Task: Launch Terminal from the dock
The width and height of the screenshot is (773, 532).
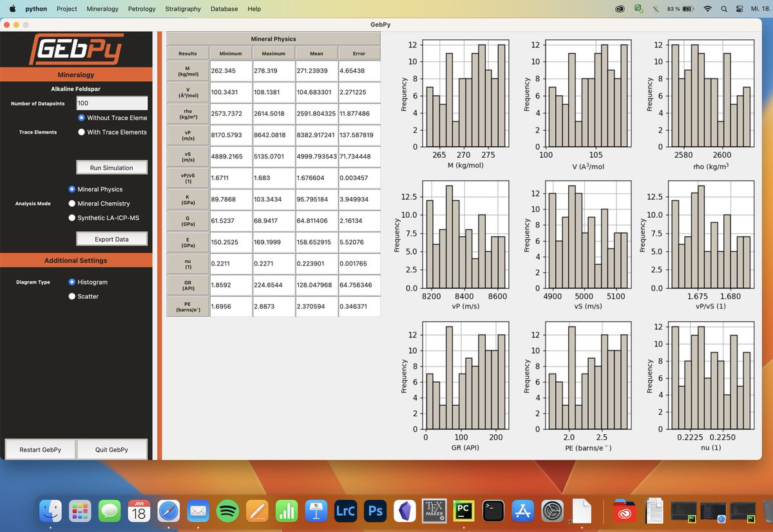Action: pos(494,511)
